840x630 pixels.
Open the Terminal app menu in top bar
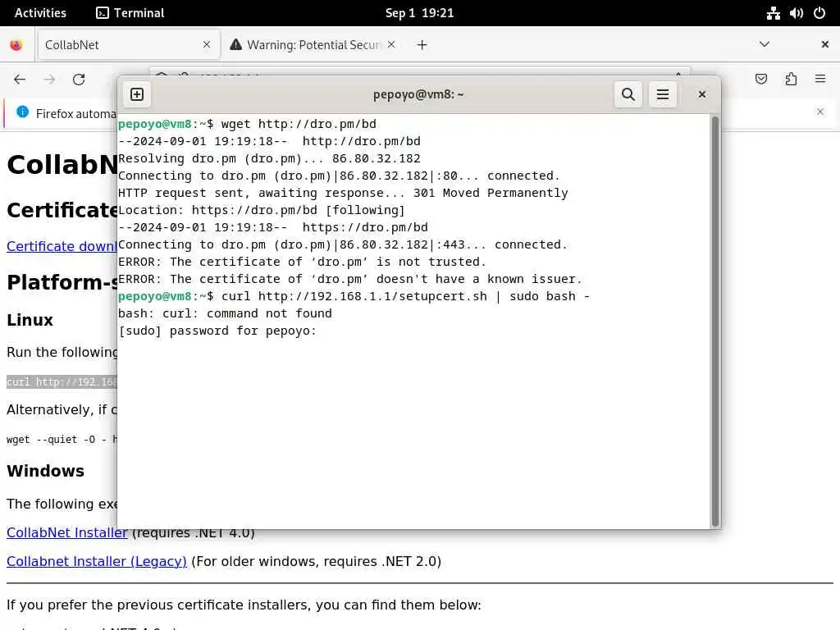[130, 13]
